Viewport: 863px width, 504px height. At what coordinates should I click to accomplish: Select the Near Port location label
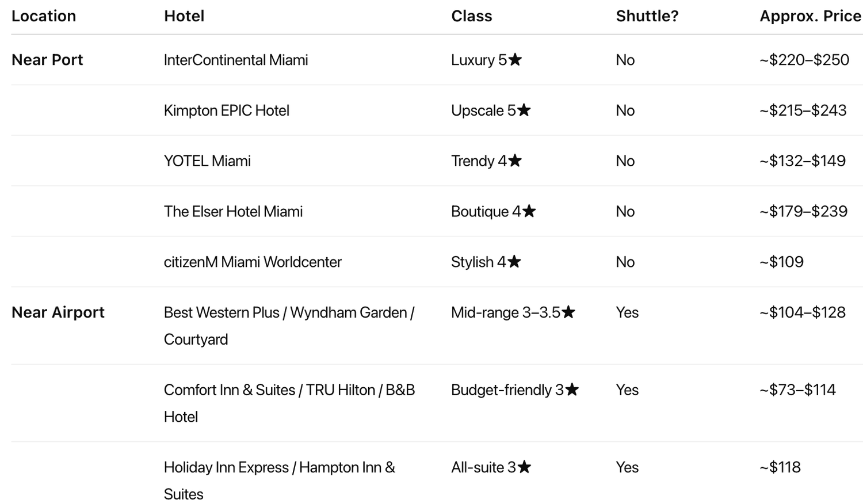[47, 60]
